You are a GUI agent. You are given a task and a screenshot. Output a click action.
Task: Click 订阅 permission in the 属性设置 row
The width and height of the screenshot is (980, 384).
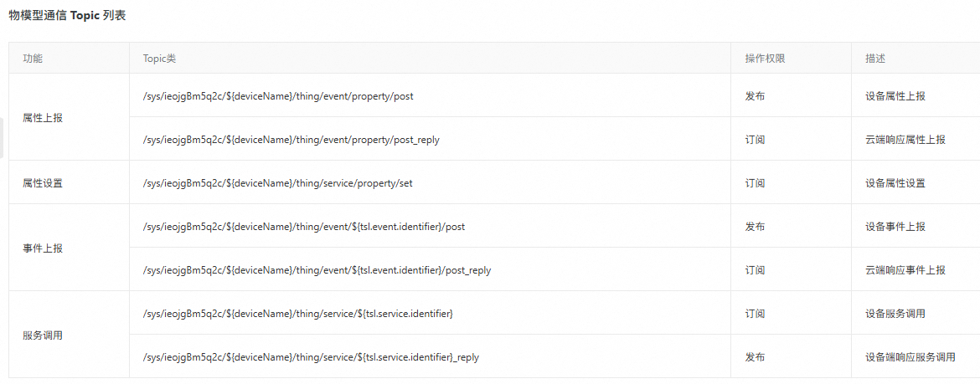click(x=755, y=183)
